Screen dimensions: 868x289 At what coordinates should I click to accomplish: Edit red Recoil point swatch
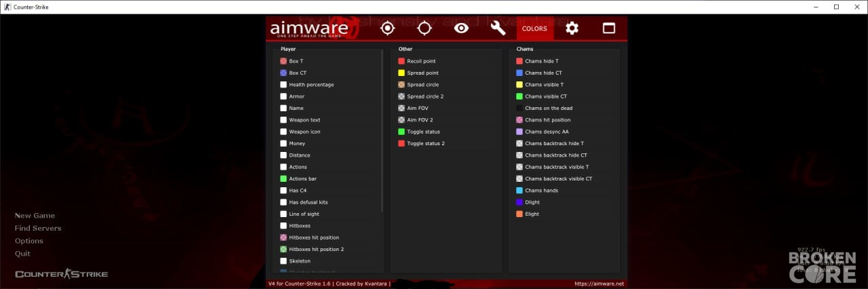click(401, 61)
